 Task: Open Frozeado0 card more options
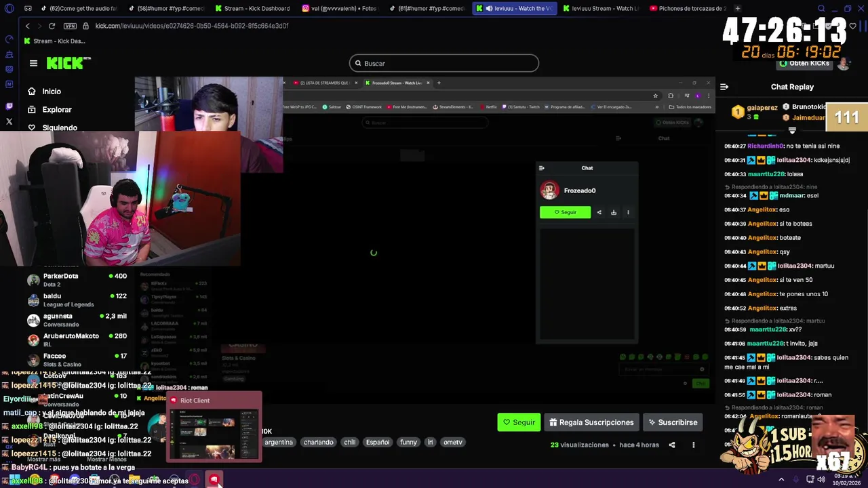628,212
